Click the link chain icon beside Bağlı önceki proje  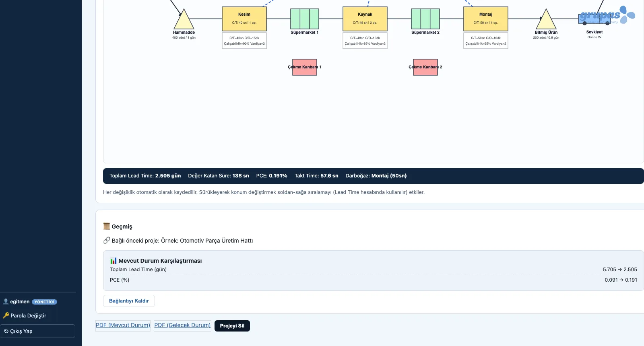click(107, 240)
